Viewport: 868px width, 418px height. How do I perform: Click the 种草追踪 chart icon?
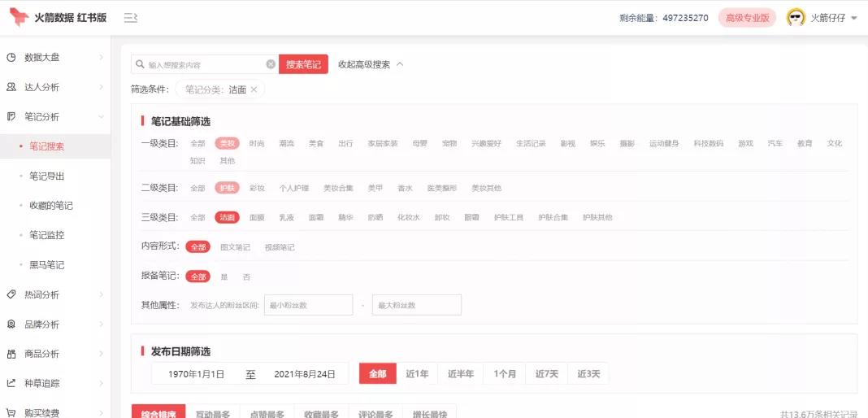[11, 383]
